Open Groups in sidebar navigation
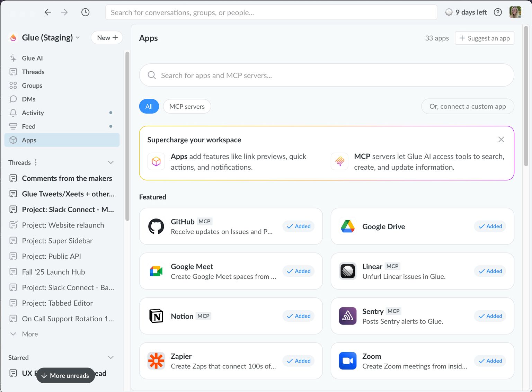 click(62, 86)
